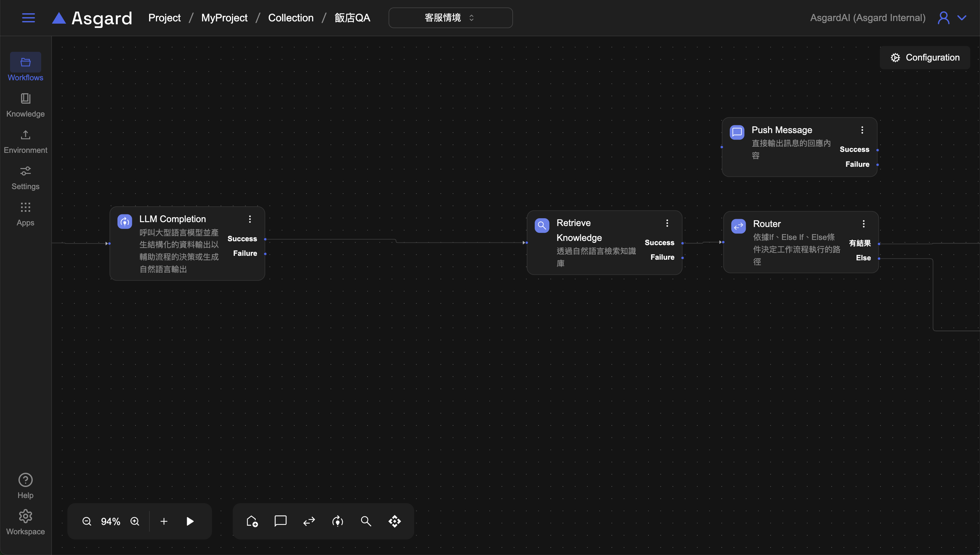Add LLM Completion node from toolbar
Image resolution: width=980 pixels, height=555 pixels.
[x=338, y=521]
